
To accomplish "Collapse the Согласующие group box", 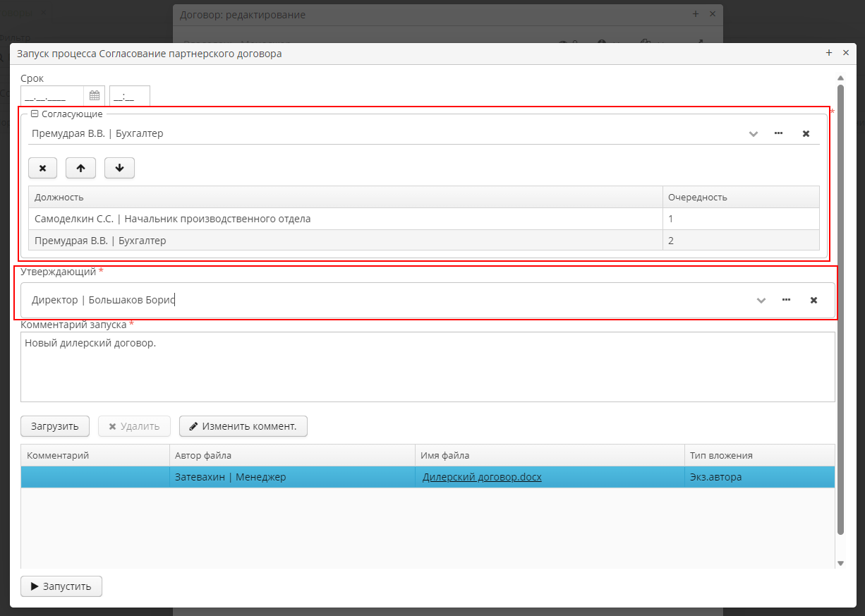I will [35, 114].
